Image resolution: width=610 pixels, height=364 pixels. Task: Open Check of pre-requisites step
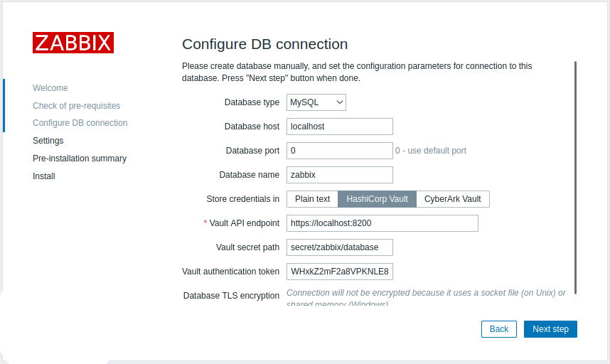click(x=77, y=106)
